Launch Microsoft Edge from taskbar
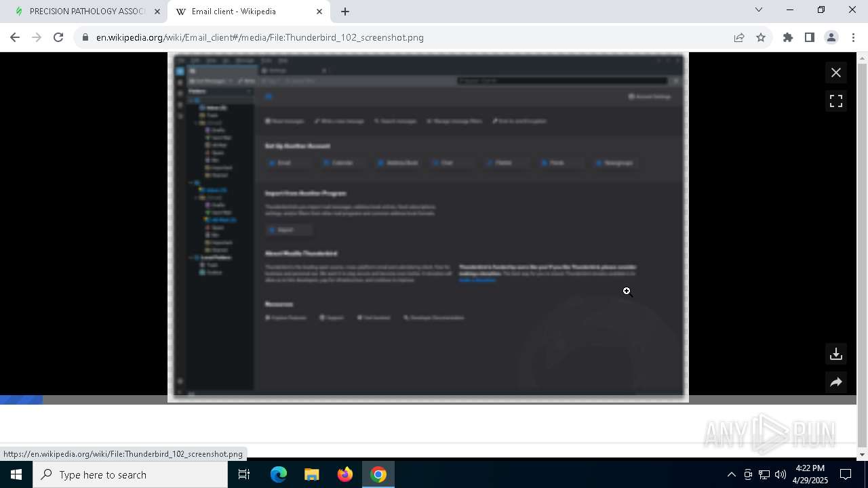Screen dimensions: 868x488 tap(279, 474)
